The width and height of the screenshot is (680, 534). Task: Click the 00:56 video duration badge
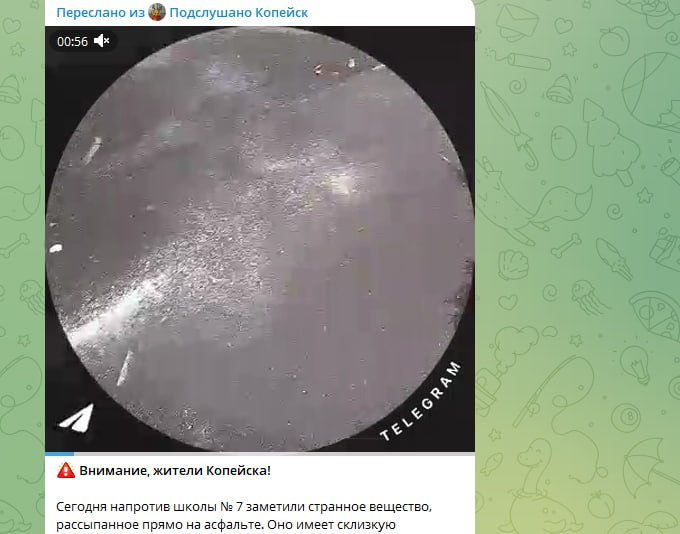(72, 42)
